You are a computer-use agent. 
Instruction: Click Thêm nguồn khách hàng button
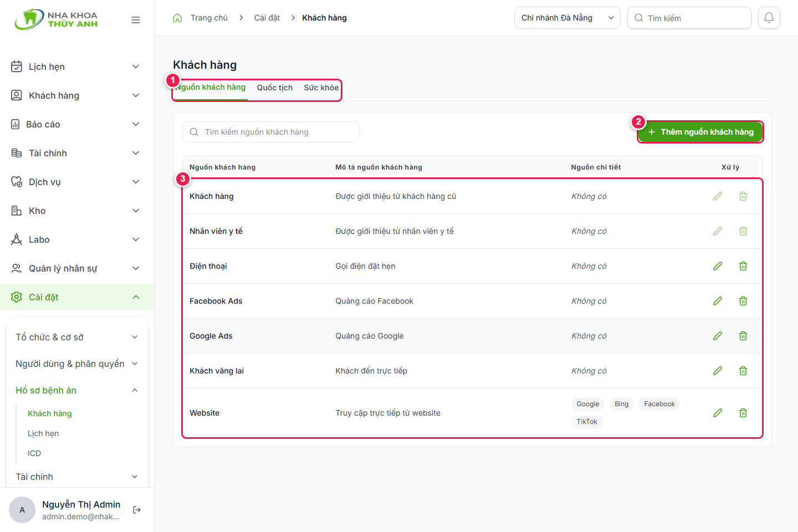click(700, 132)
